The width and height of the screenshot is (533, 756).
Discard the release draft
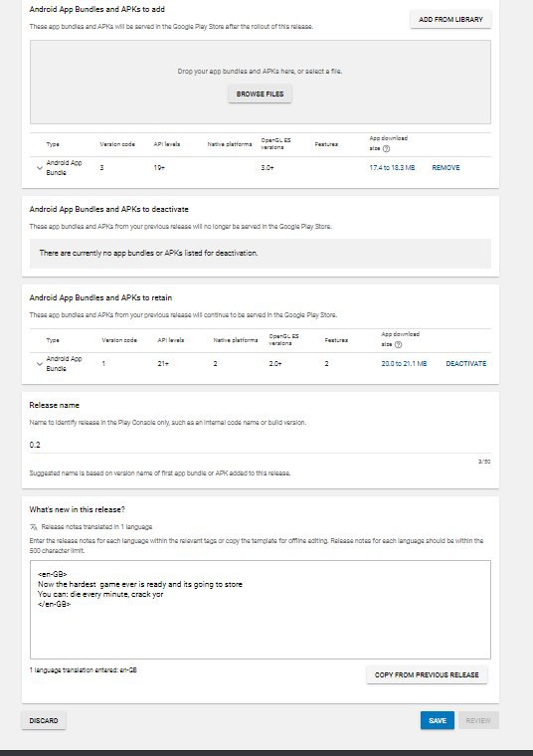click(x=44, y=720)
